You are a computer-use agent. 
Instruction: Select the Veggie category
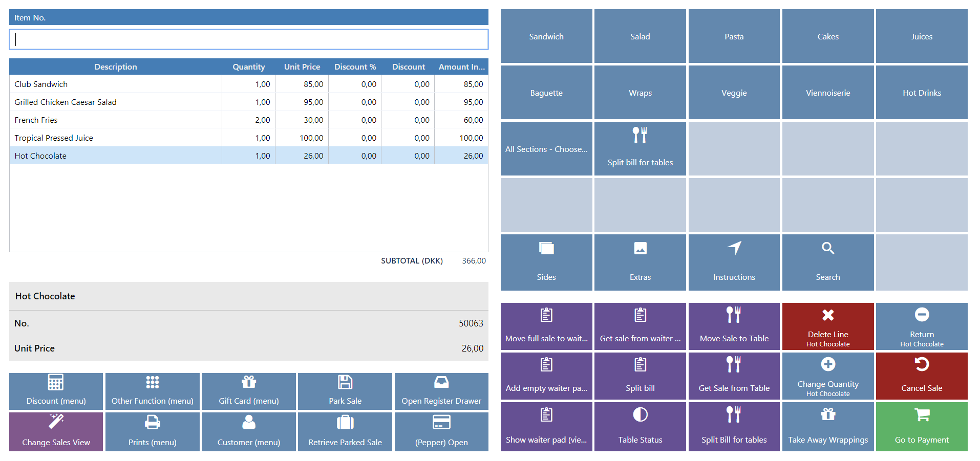(x=734, y=93)
